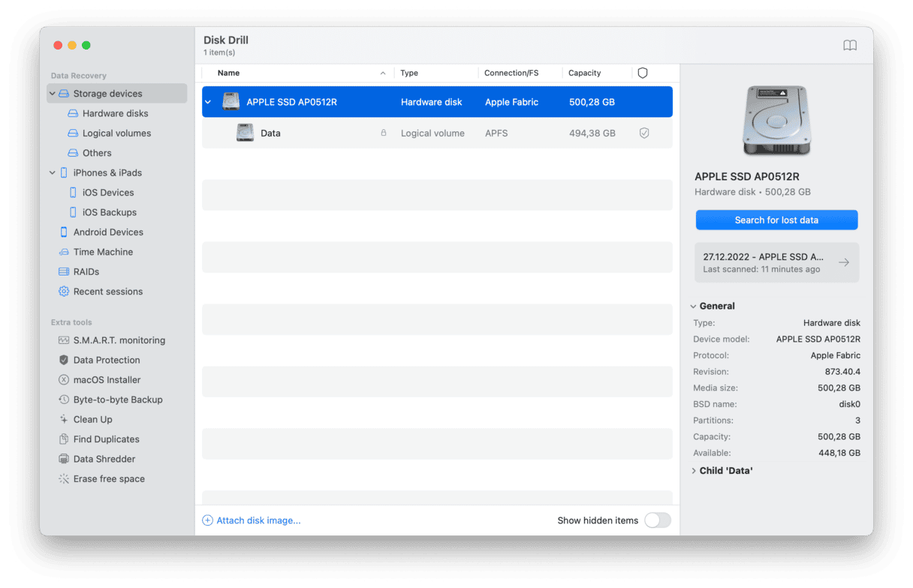The width and height of the screenshot is (913, 588).
Task: Collapse the General details section
Action: 693,306
